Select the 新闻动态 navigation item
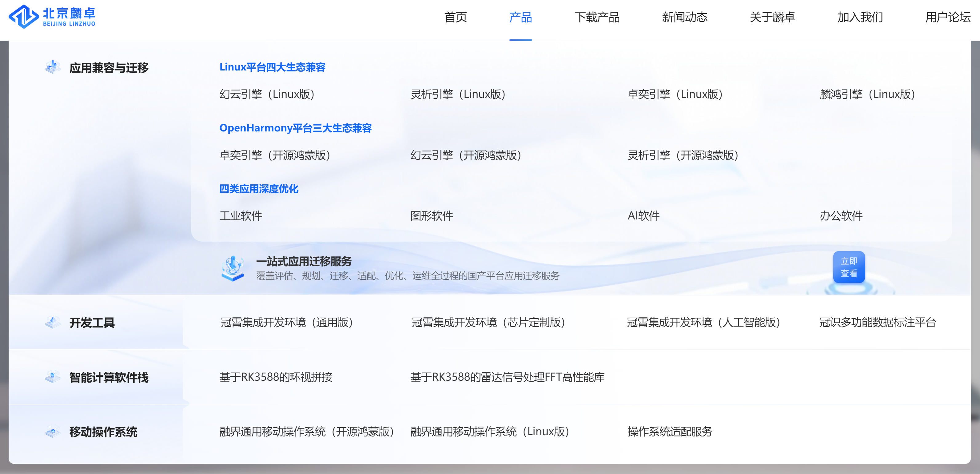The image size is (980, 474). (685, 18)
